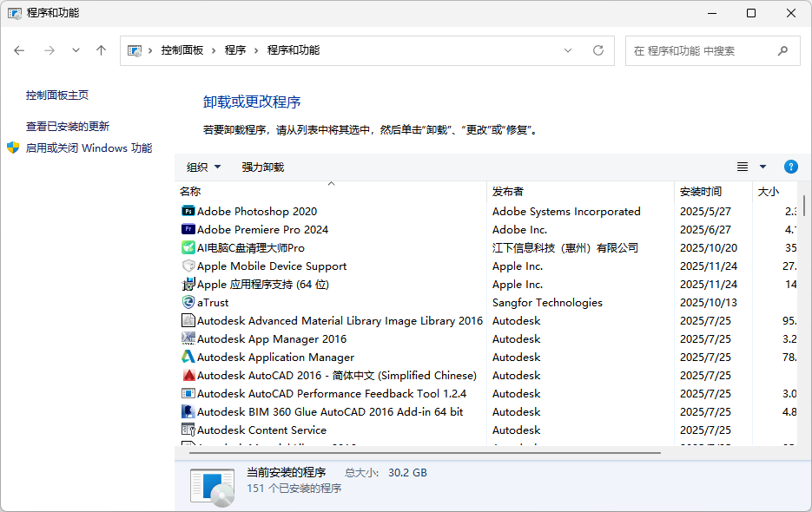Open the 控制面板主页 link

tap(57, 95)
